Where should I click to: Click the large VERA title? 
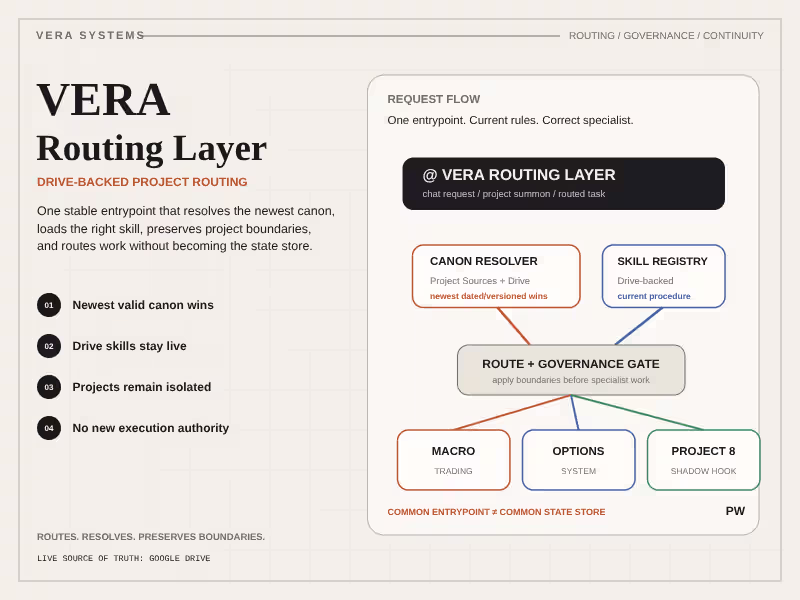(x=103, y=100)
